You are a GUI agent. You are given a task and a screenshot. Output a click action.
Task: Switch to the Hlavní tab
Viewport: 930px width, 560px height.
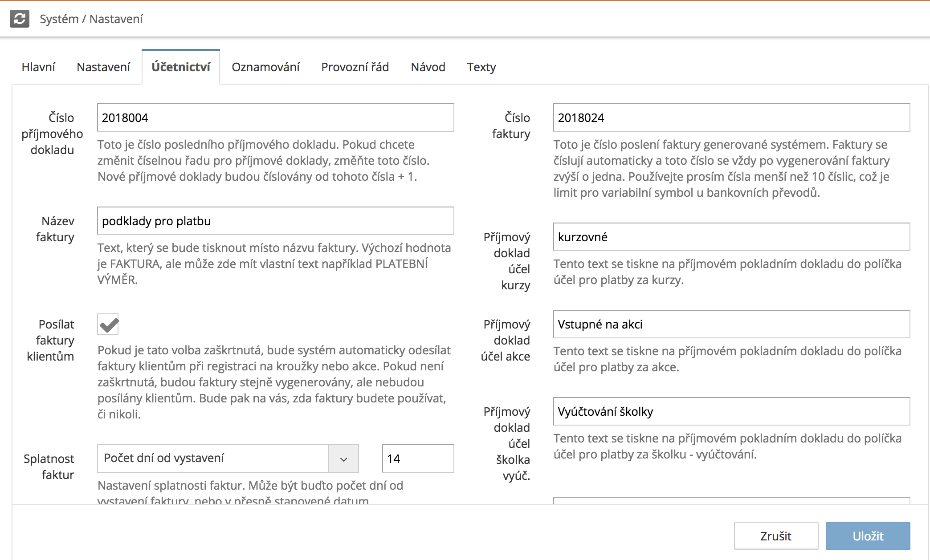(x=38, y=67)
